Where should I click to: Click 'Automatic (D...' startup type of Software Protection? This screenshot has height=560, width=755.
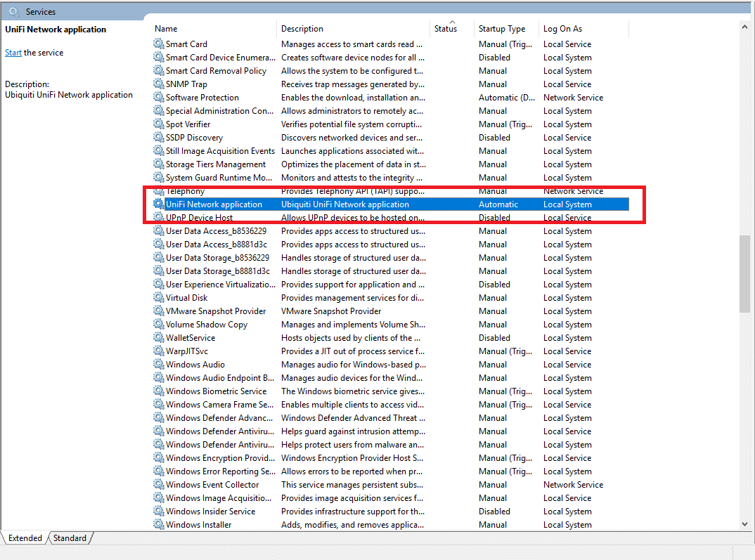pyautogui.click(x=507, y=97)
